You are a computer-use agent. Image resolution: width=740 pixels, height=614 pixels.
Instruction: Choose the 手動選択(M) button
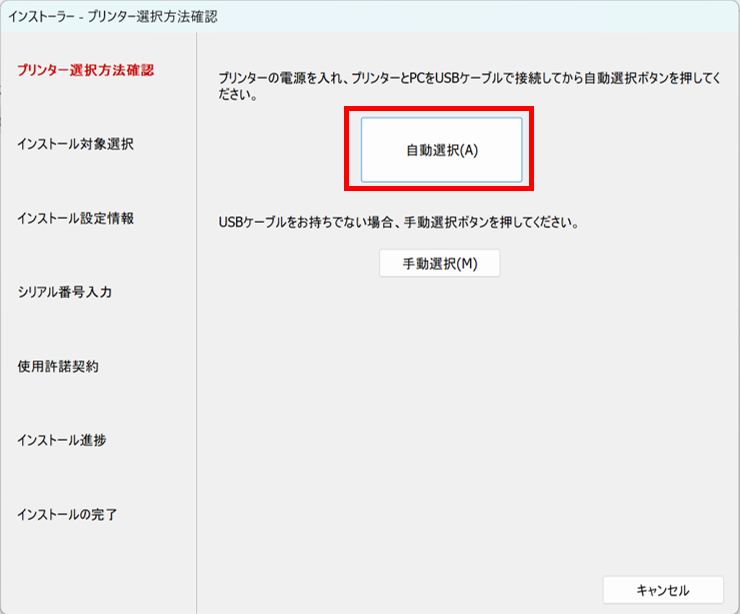(439, 263)
